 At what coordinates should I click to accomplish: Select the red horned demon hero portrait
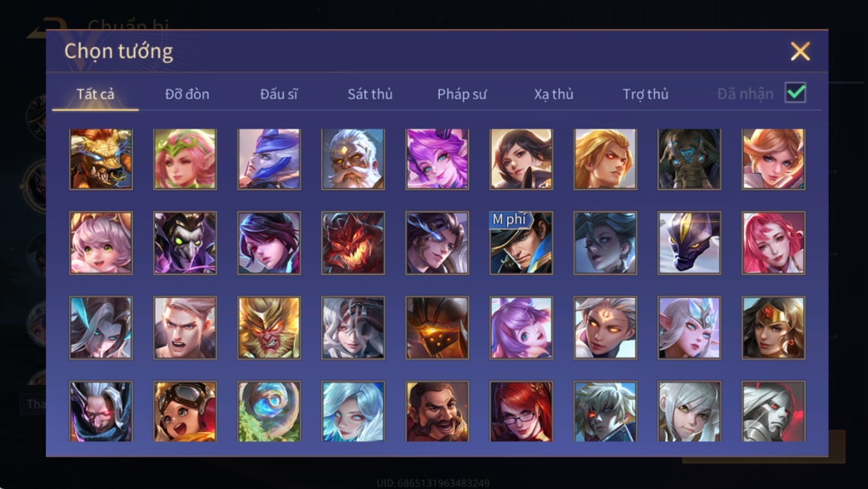[x=352, y=243]
